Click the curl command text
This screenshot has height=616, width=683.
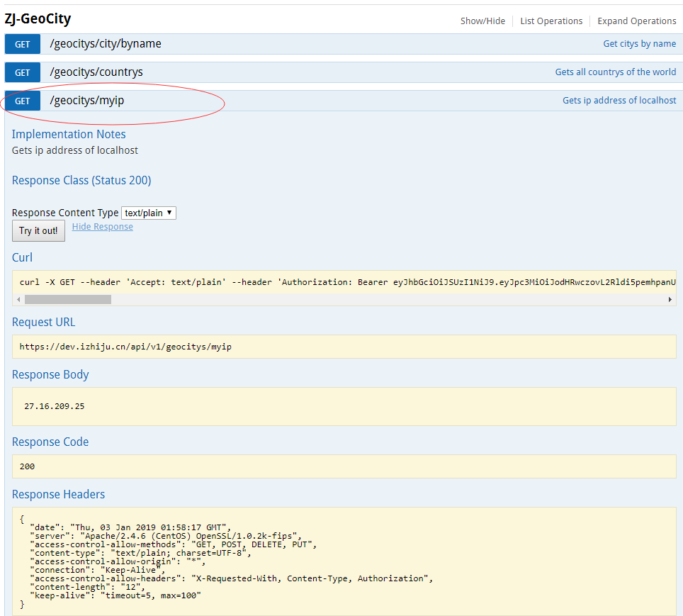[x=347, y=282]
